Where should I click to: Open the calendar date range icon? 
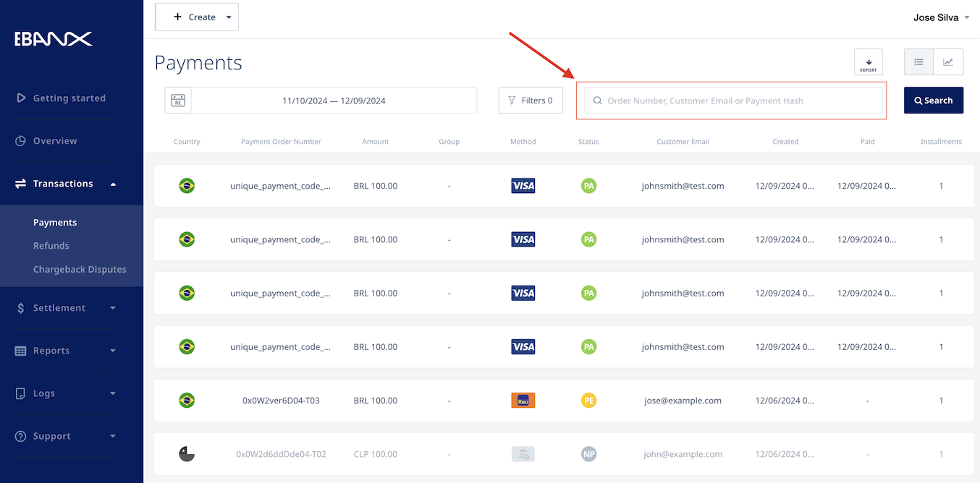(178, 100)
